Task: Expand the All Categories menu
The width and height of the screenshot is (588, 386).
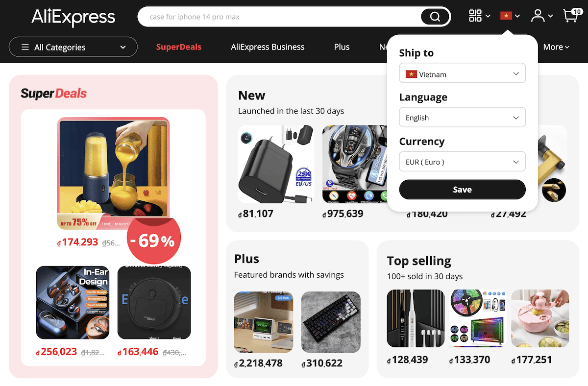Action: [73, 47]
